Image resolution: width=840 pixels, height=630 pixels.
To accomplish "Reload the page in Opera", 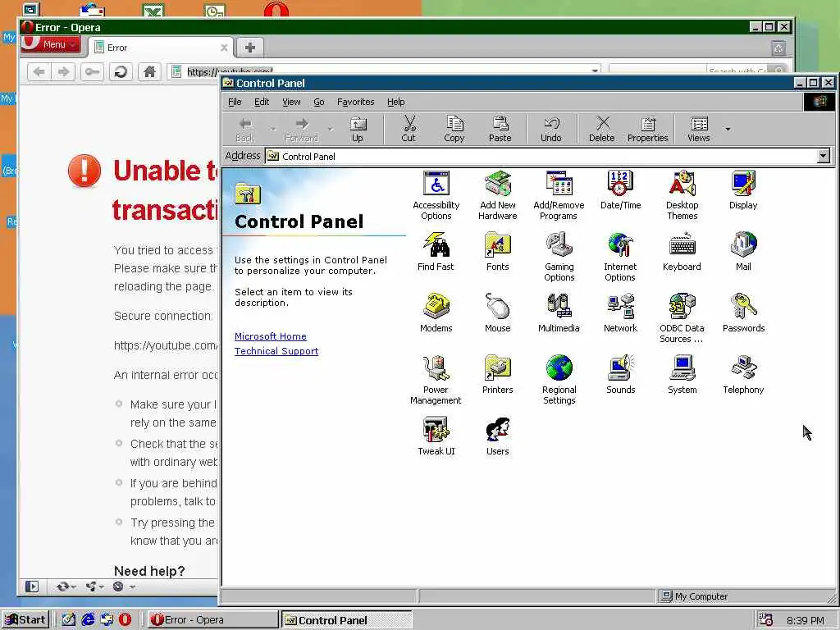I will click(x=121, y=71).
